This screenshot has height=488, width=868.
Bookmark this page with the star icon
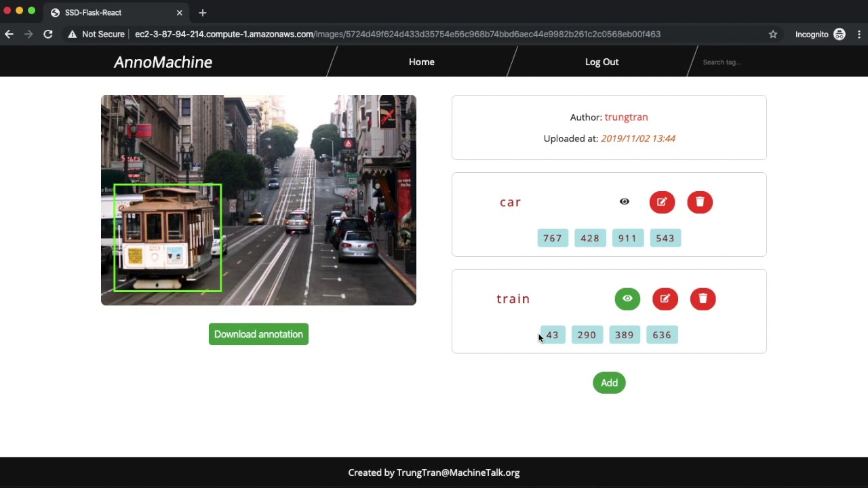pos(773,34)
